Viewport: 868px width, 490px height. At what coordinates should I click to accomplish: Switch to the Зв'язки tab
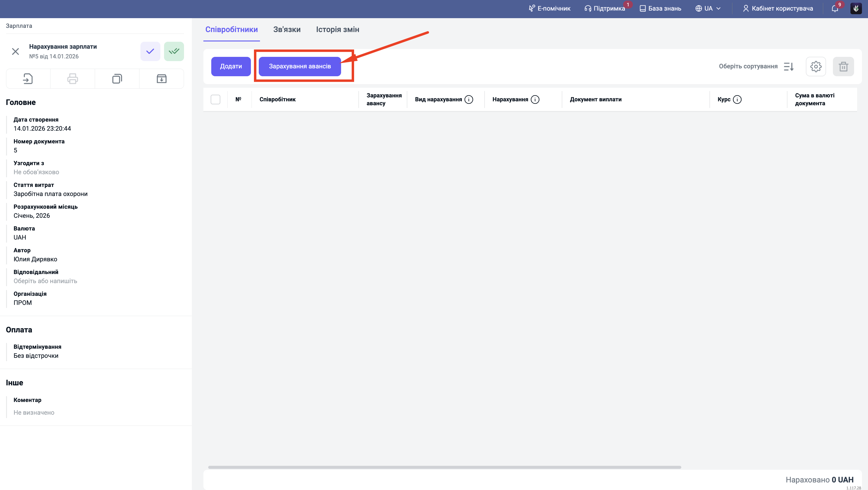coord(287,30)
